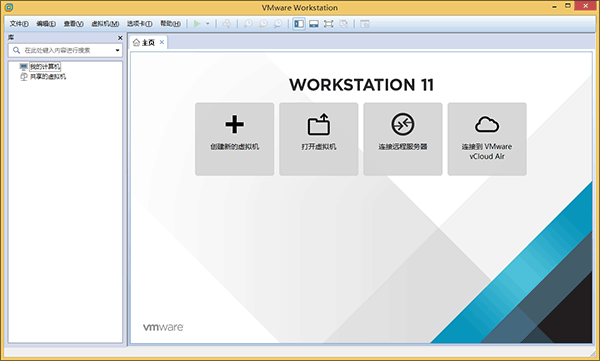
Task: Click the revert to snapshot toolbar icon
Action: coord(263,24)
